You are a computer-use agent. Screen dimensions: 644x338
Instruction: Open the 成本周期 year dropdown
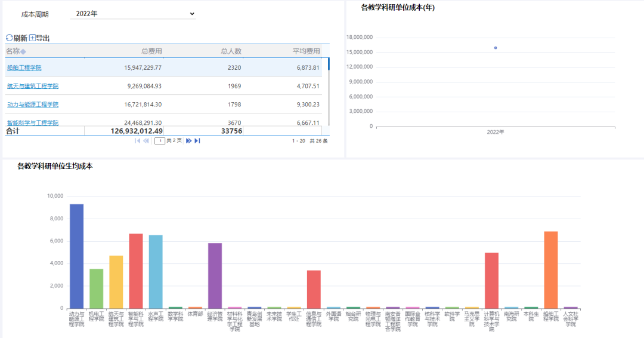[132, 14]
